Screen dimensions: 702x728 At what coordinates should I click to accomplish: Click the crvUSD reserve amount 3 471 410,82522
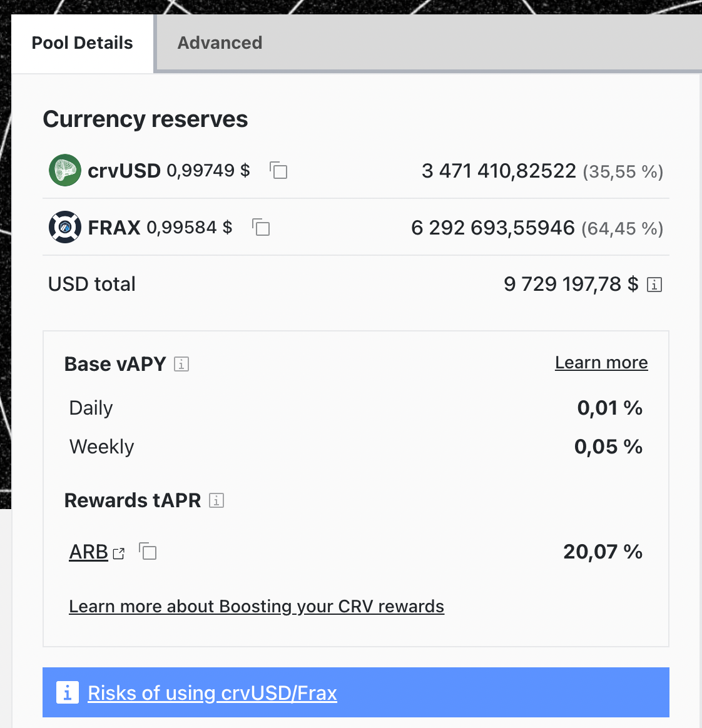pyautogui.click(x=499, y=171)
